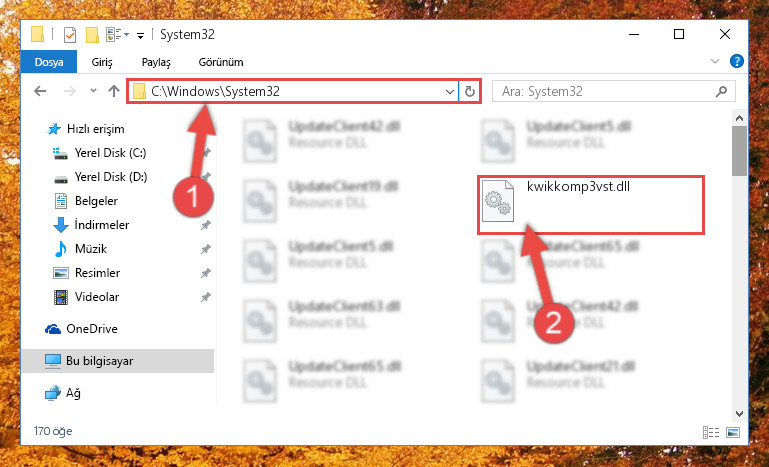Open the Help question mark icon

[x=737, y=61]
